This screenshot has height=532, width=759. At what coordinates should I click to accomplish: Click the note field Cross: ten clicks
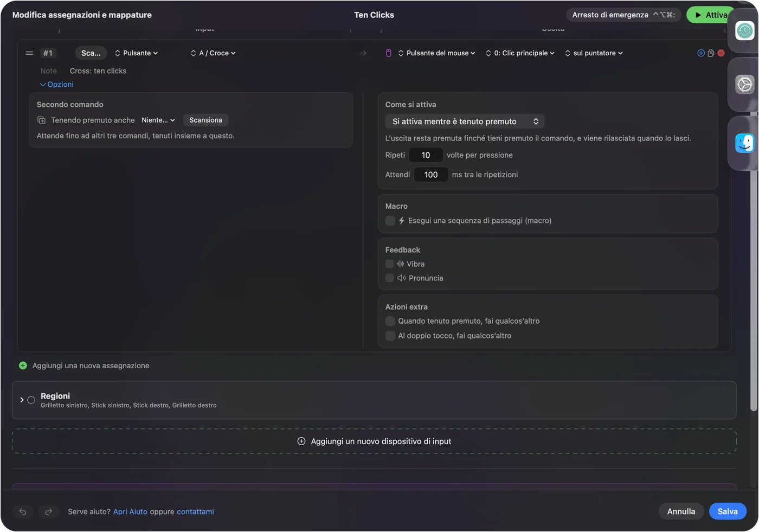tap(98, 71)
